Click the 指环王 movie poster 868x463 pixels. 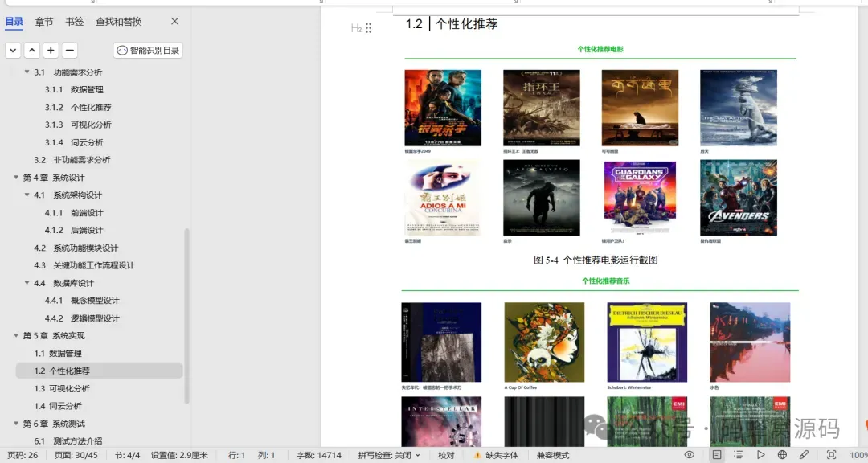(542, 108)
